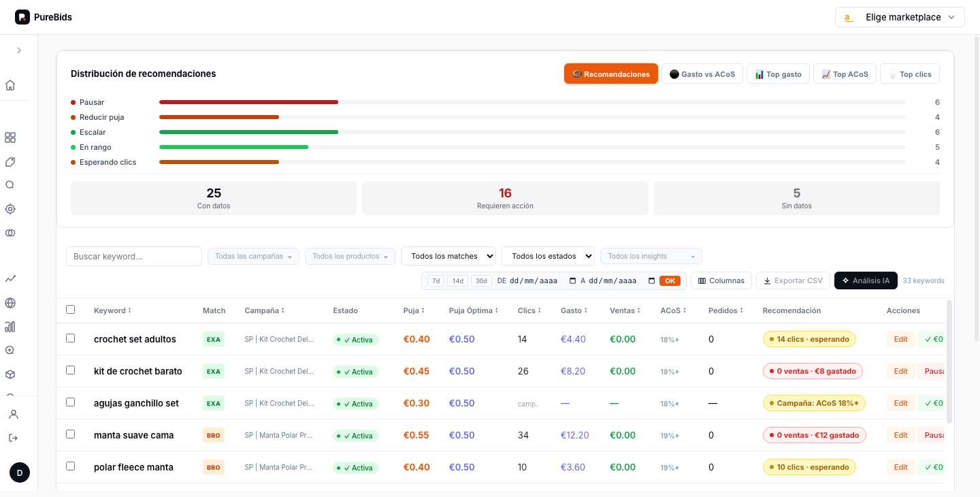Select the 7d date range
Viewport: 980px width, 497px height.
[x=436, y=280]
